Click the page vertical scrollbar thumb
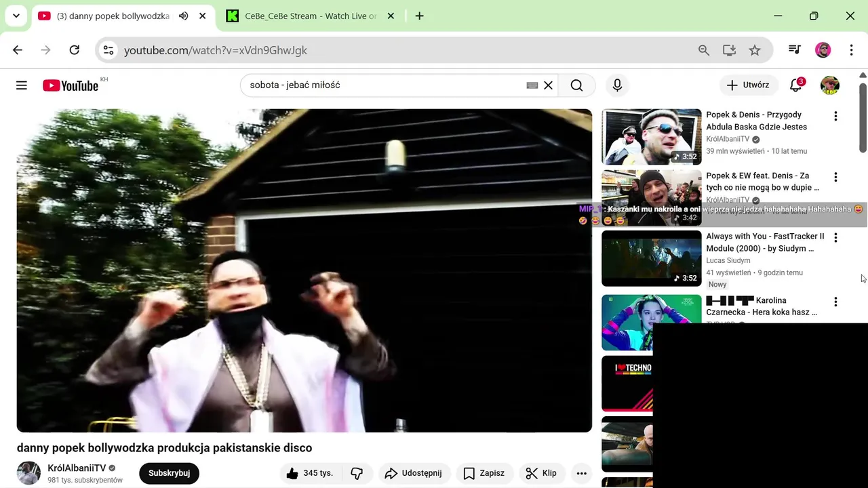The height and width of the screenshot is (488, 868). [x=863, y=117]
